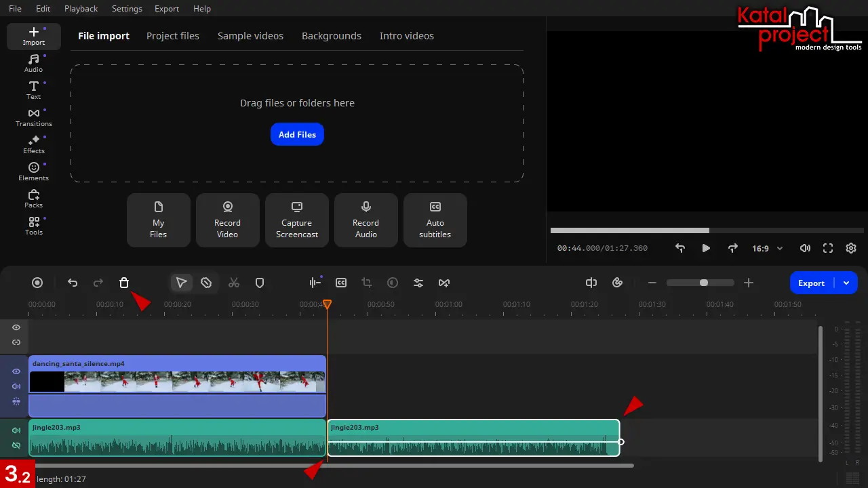Open preview settings gear icon

(x=851, y=249)
